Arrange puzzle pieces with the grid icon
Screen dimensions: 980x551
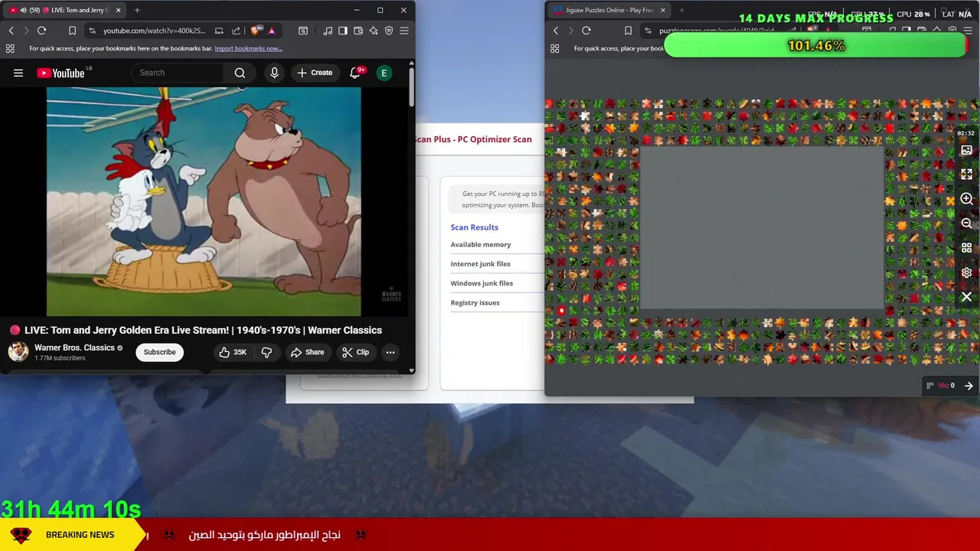tap(966, 248)
